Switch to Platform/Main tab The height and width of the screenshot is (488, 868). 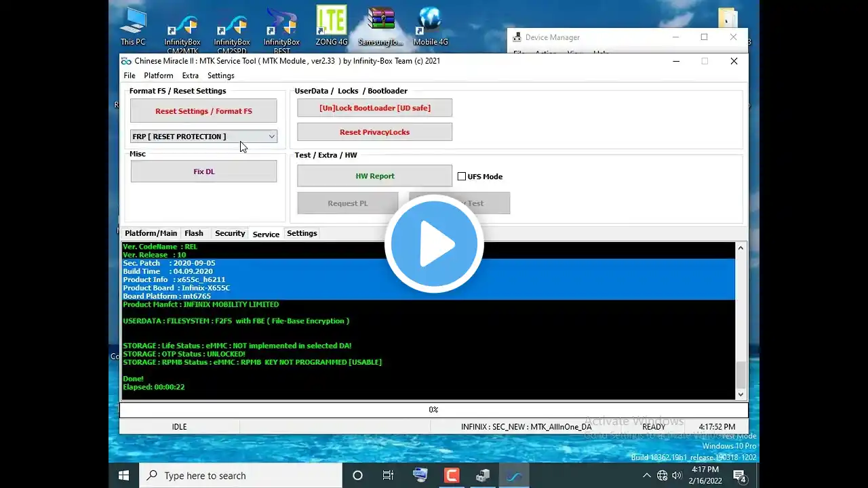[151, 233]
